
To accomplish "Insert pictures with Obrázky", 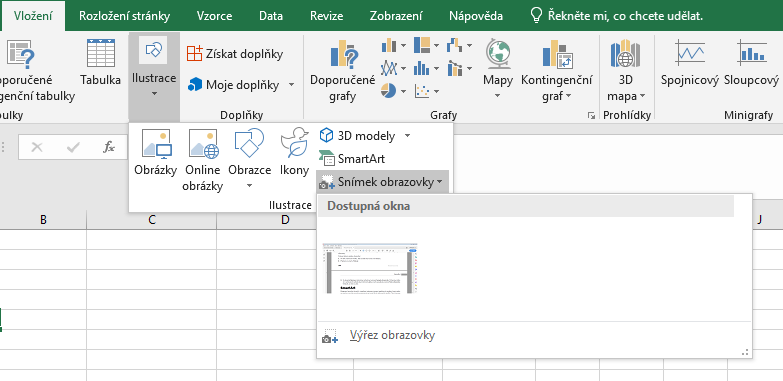I will (x=155, y=152).
